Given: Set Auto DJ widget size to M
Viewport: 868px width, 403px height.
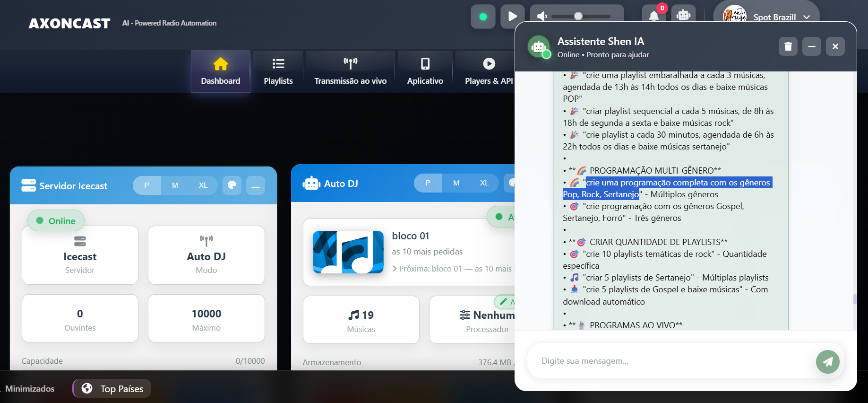Looking at the screenshot, I should pos(456,183).
